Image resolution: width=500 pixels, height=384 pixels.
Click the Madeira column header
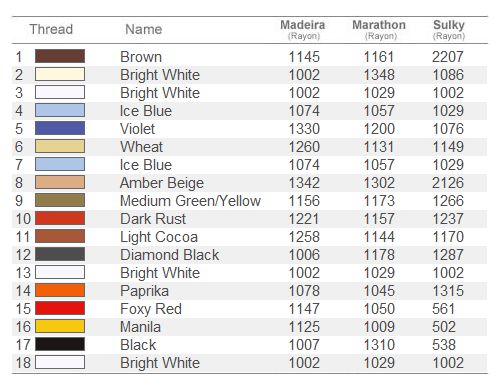coord(303,29)
